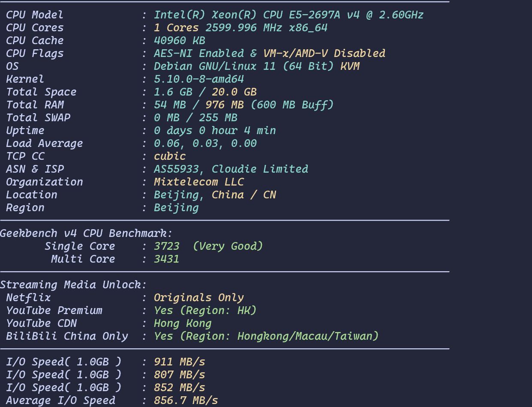Image resolution: width=532 pixels, height=407 pixels.
Task: Click the 'Location' label
Action: (x=31, y=195)
